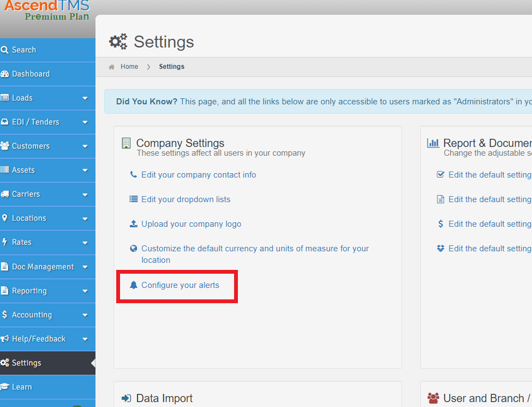Click the Company Settings building icon

tap(126, 143)
